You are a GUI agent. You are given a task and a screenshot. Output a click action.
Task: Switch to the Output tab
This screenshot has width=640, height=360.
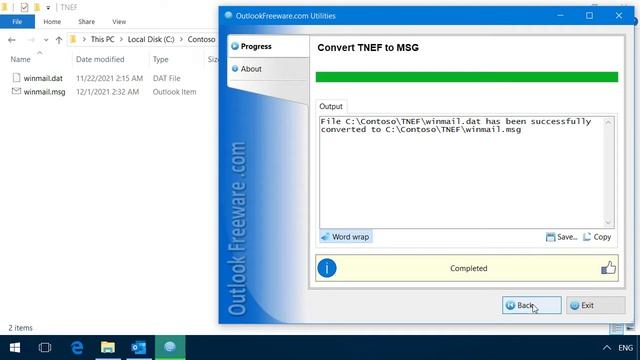click(x=331, y=107)
